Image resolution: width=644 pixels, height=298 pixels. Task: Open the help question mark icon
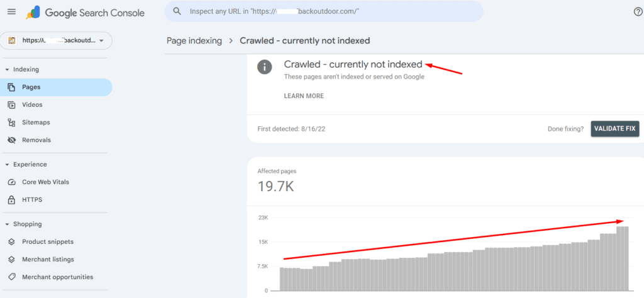pyautogui.click(x=638, y=11)
